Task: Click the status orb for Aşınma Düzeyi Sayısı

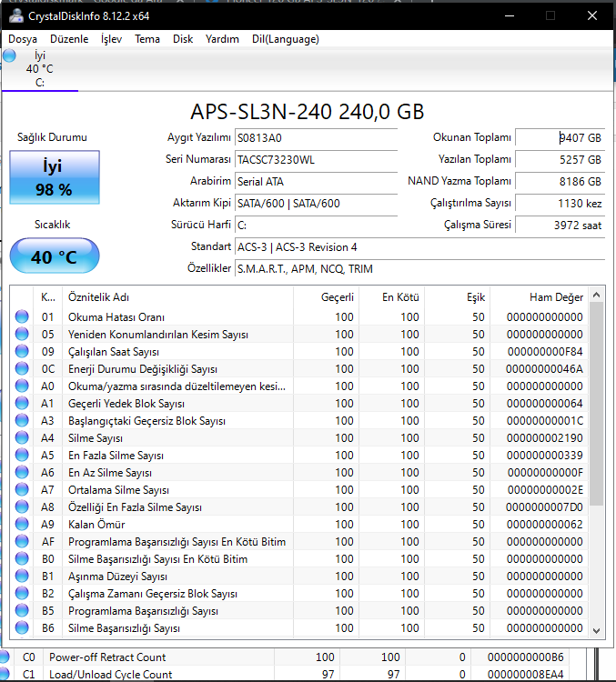Action: coord(21,577)
